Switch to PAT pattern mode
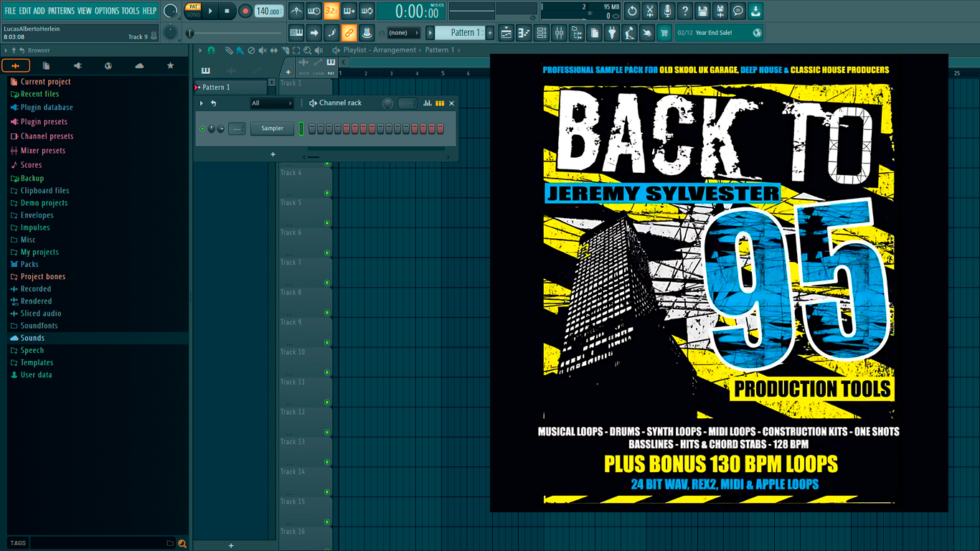Image resolution: width=980 pixels, height=551 pixels. coord(193,6)
